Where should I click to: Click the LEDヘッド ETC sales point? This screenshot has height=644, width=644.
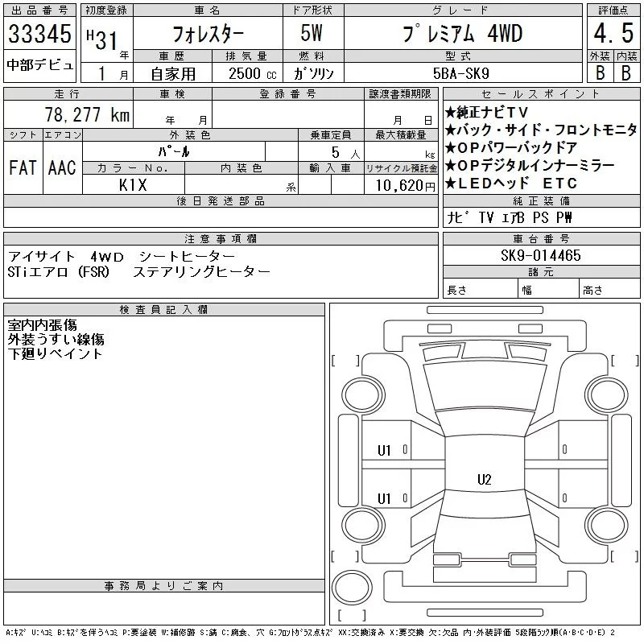(x=510, y=183)
